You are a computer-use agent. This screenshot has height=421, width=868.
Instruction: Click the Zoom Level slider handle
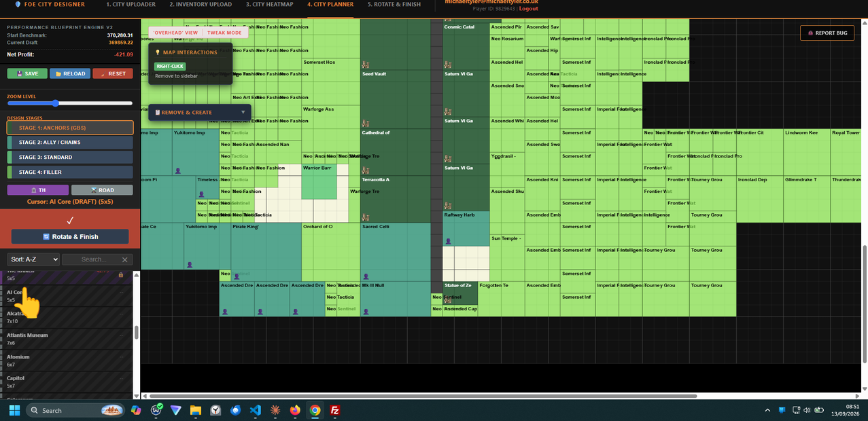pos(55,103)
